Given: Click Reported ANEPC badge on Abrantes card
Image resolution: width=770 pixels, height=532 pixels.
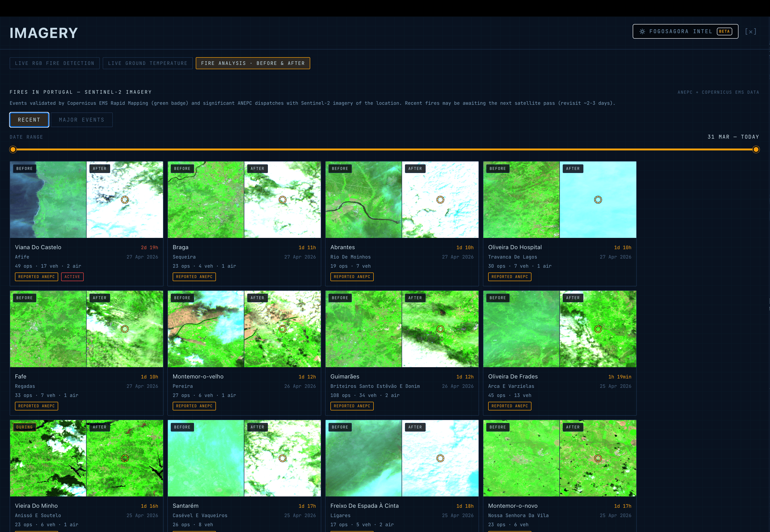Looking at the screenshot, I should click(352, 277).
